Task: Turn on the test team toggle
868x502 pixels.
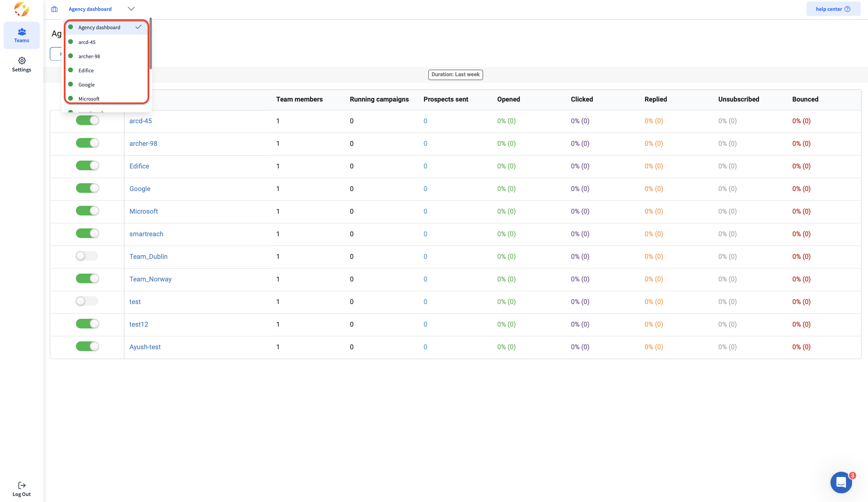Action: click(x=87, y=301)
